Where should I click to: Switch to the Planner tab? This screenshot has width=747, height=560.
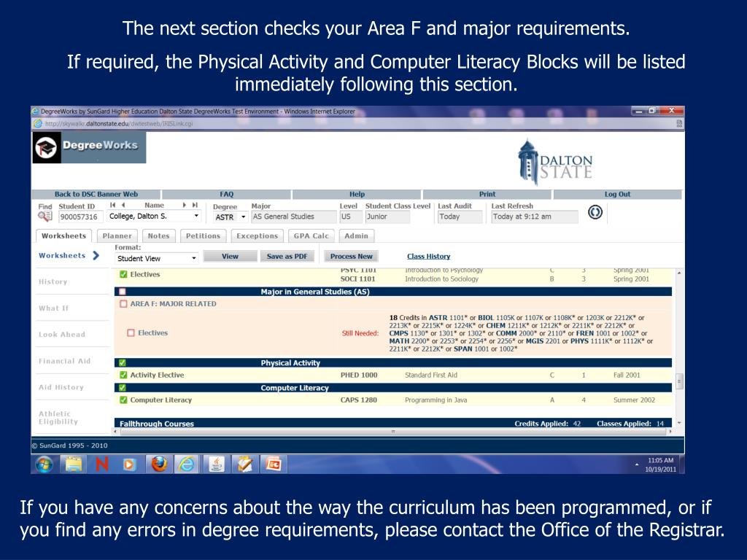pyautogui.click(x=117, y=236)
